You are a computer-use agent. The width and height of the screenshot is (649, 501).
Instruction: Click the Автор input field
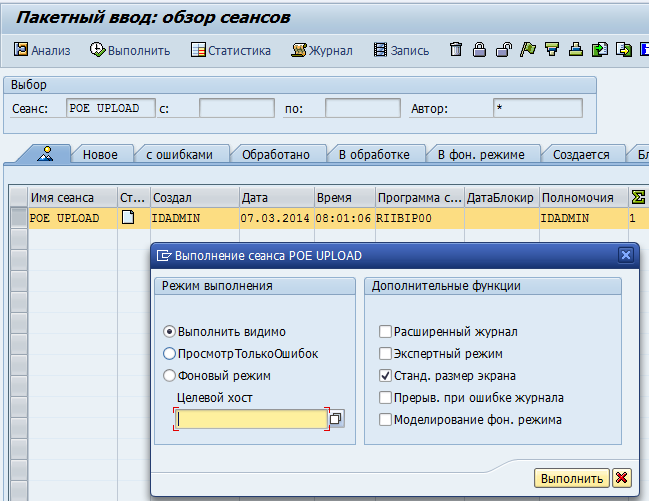pyautogui.click(x=538, y=108)
